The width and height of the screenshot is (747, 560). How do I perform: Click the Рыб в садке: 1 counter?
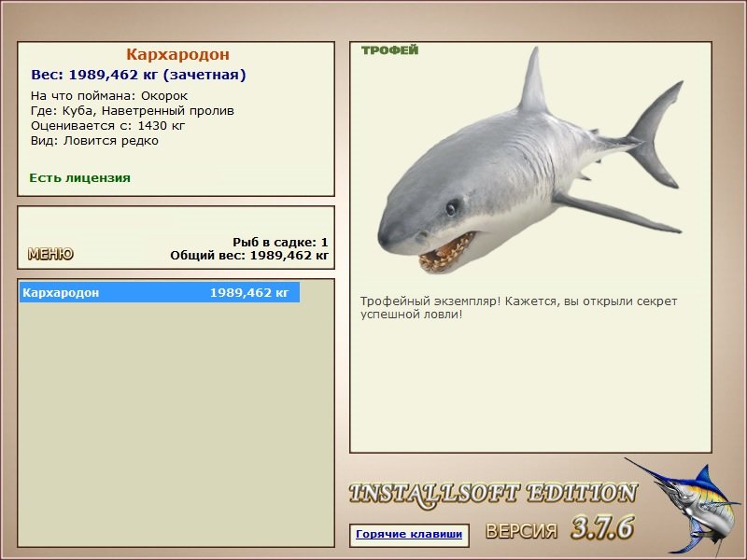[280, 242]
